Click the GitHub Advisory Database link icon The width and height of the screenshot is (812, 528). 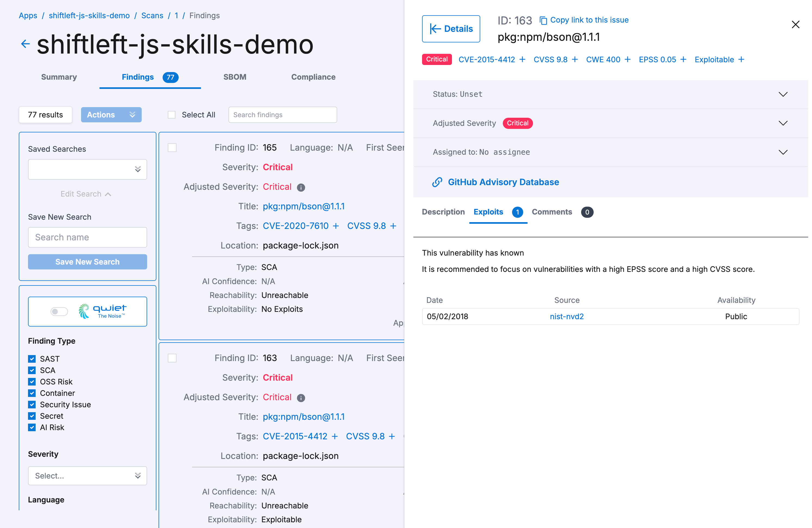437,182
